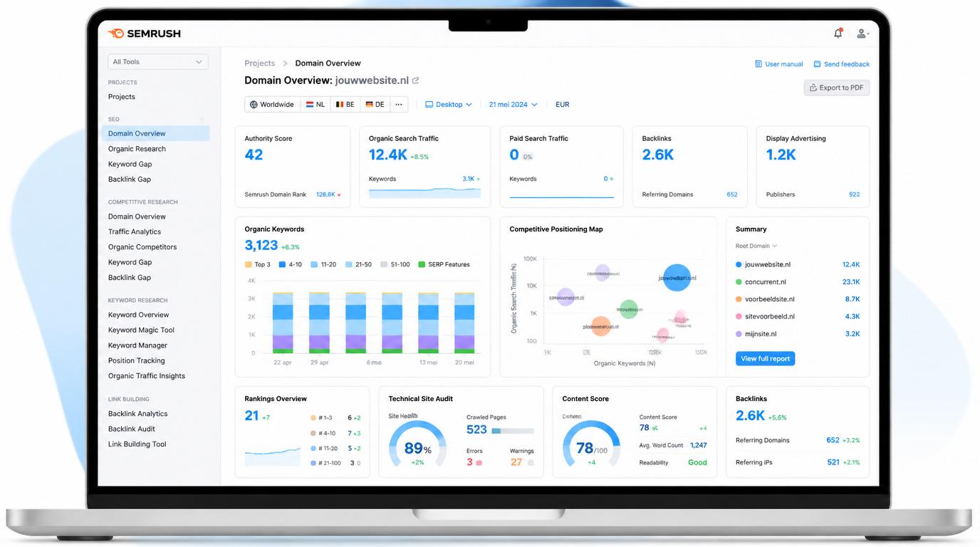Click Publishers count 922
Image resolution: width=980 pixels, height=547 pixels.
click(854, 194)
